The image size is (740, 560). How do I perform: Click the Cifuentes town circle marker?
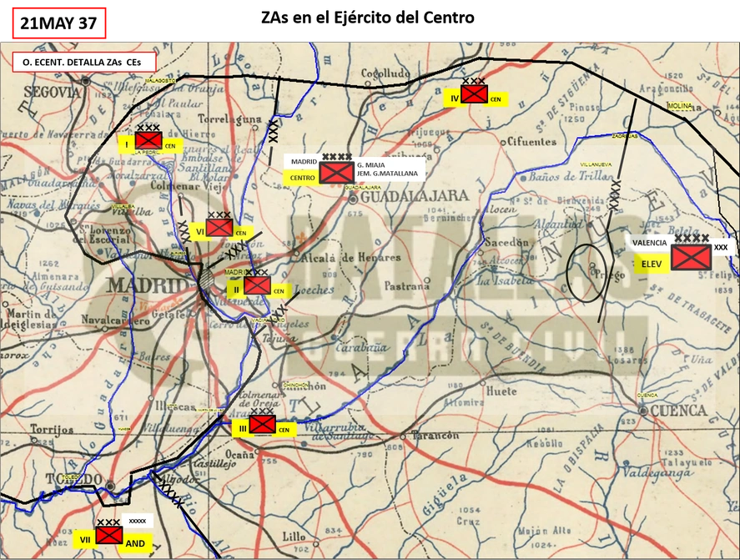[x=503, y=142]
